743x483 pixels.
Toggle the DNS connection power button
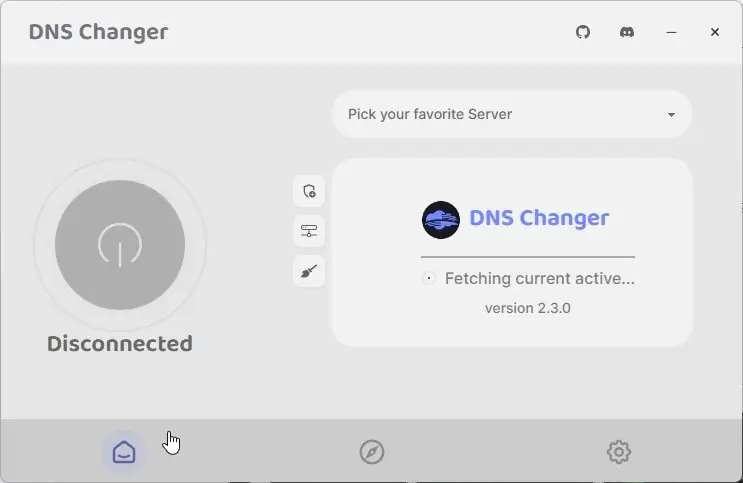point(120,245)
